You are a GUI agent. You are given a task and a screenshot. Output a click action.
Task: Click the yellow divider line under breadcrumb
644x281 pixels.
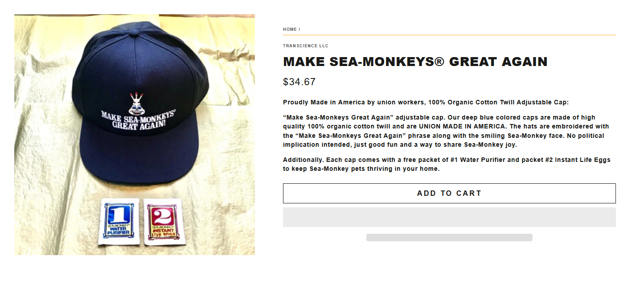449,35
